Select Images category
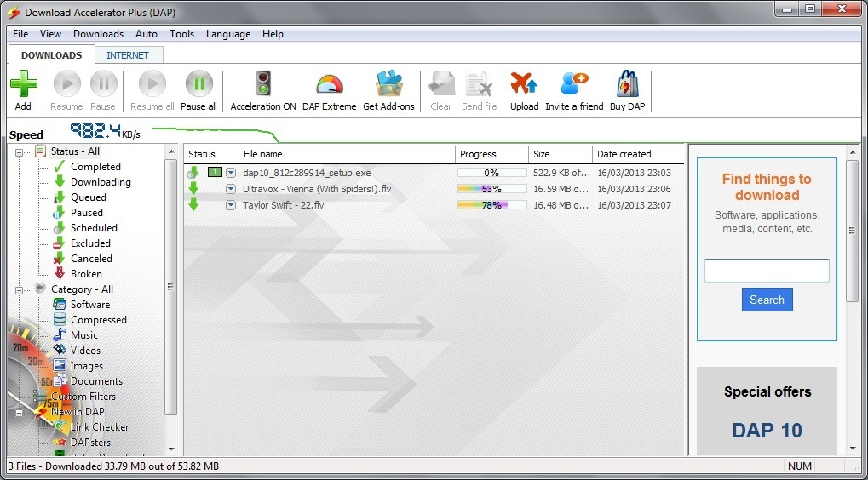 click(86, 365)
